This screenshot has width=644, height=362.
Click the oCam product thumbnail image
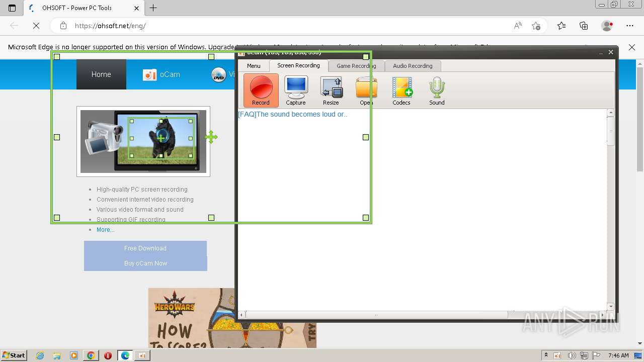pos(143,141)
